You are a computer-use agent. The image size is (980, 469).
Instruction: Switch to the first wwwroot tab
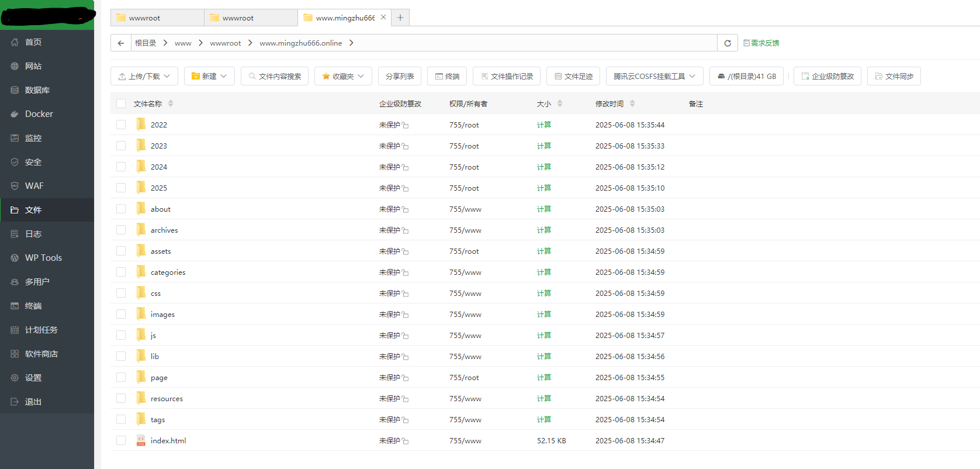coord(157,18)
